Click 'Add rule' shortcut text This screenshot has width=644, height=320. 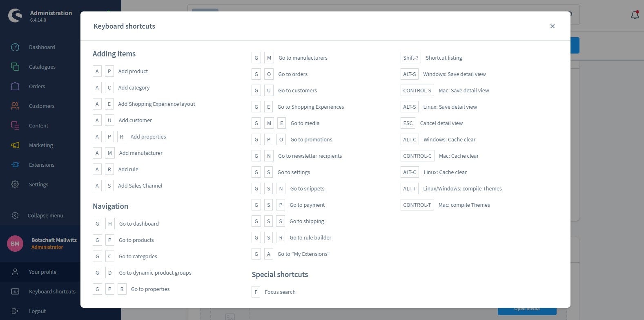click(128, 169)
